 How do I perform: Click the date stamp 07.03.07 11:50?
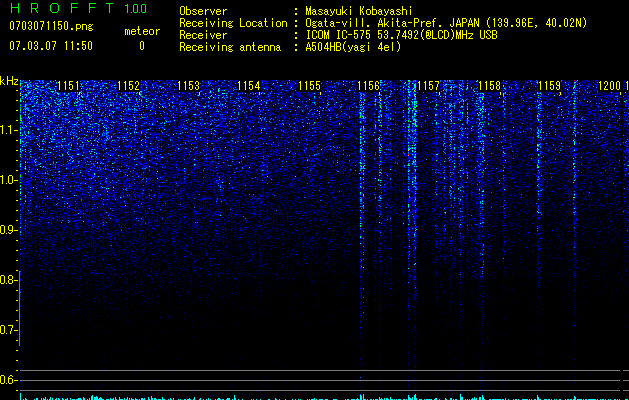[51, 46]
